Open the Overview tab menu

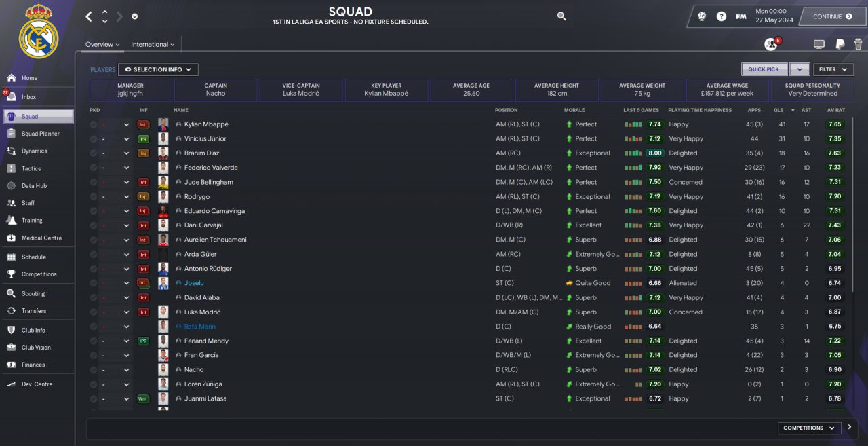click(102, 44)
